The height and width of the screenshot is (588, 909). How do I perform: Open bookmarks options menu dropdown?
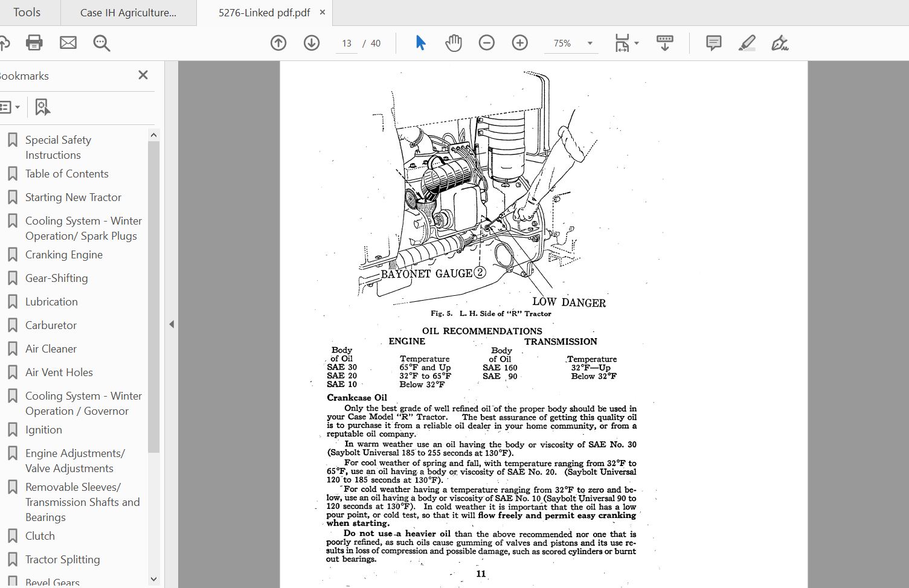click(10, 107)
